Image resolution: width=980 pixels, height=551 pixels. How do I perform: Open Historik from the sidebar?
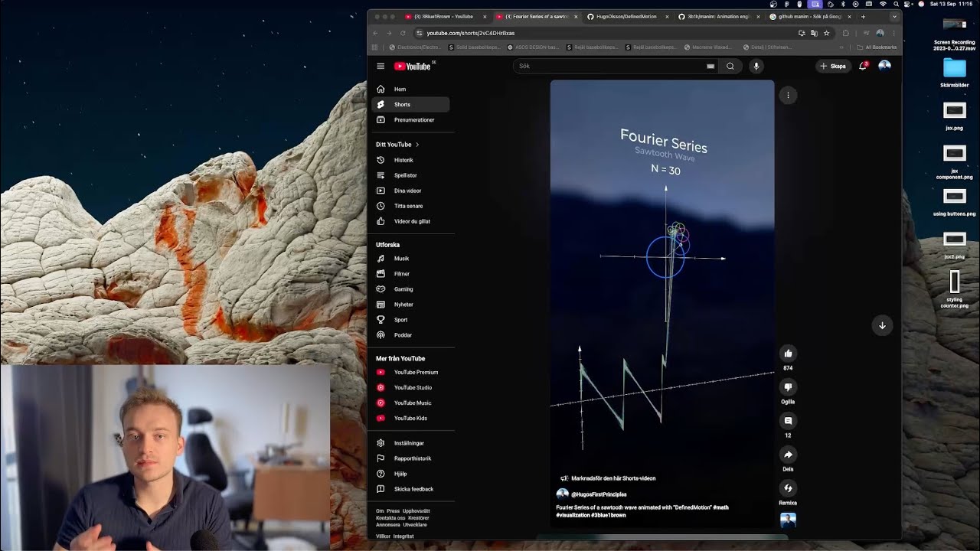click(x=411, y=160)
